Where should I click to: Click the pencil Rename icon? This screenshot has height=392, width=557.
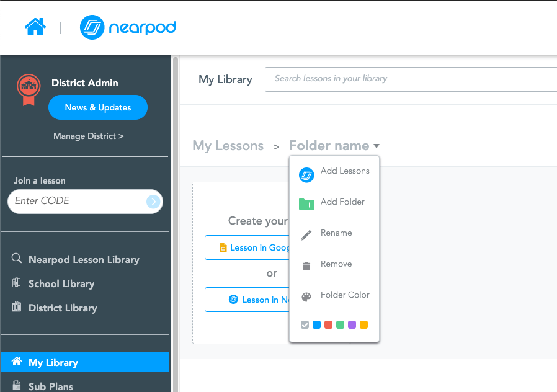306,235
